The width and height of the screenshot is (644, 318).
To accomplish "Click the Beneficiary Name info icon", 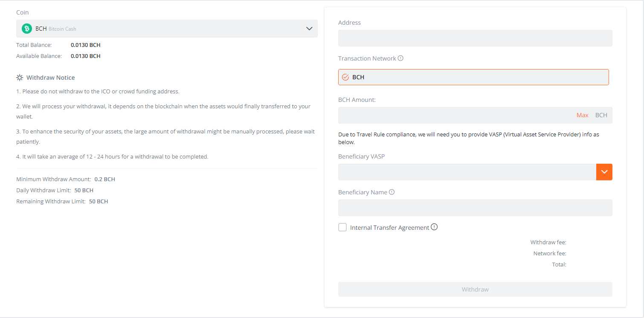I will pyautogui.click(x=392, y=192).
